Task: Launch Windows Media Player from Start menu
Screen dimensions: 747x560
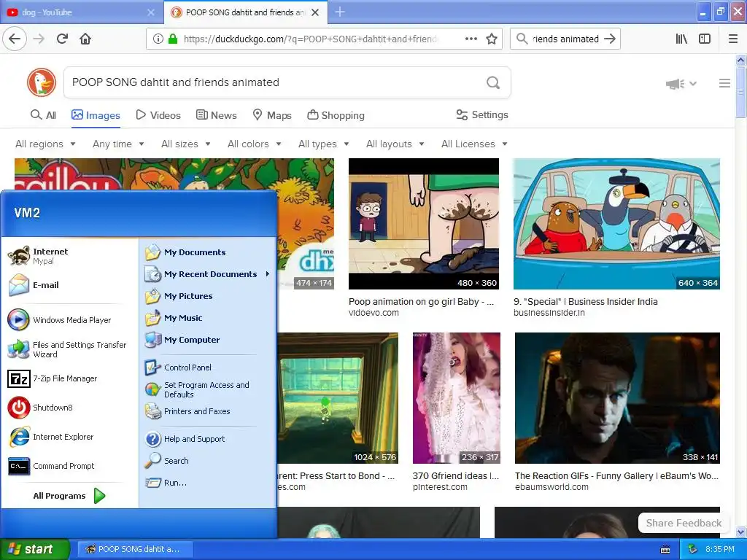Action: [70, 320]
